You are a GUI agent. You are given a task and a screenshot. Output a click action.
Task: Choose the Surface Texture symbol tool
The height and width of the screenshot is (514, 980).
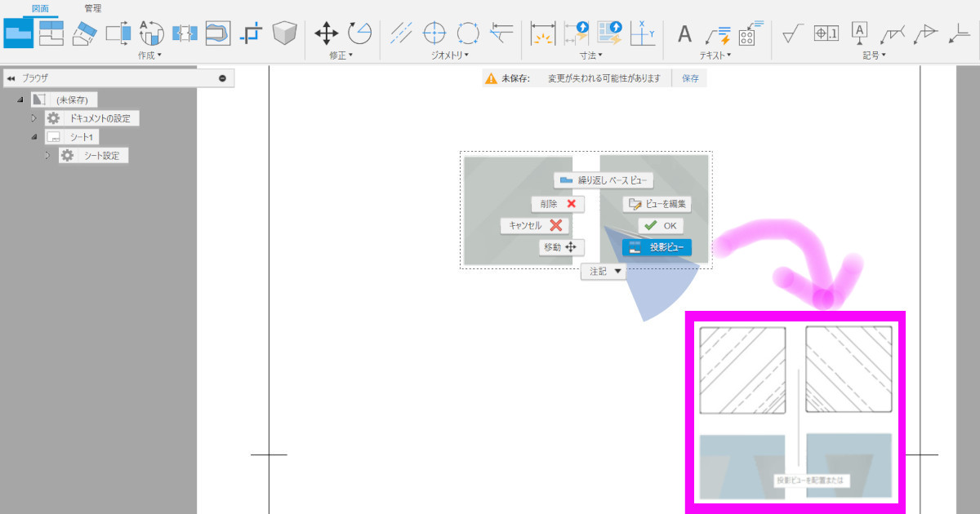tap(792, 33)
